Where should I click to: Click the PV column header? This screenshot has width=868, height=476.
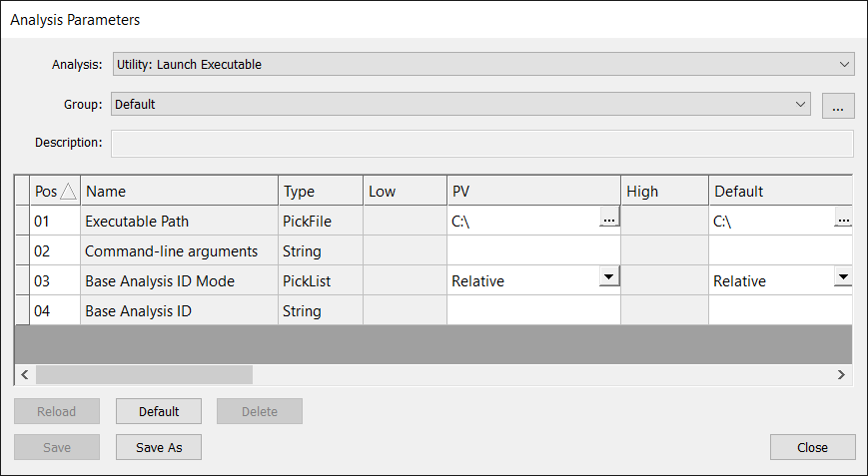pos(532,191)
